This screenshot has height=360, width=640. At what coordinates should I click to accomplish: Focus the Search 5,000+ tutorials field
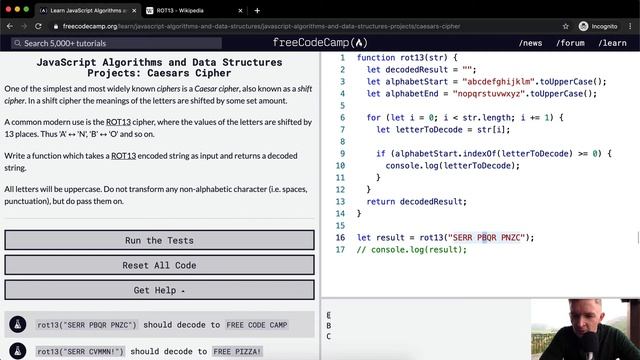point(116,43)
